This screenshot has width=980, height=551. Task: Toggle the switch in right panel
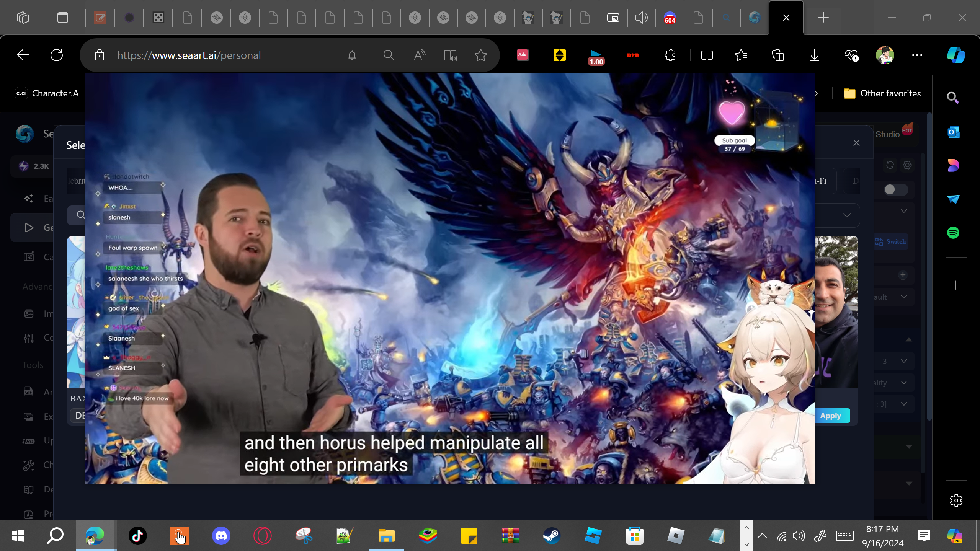(x=896, y=189)
